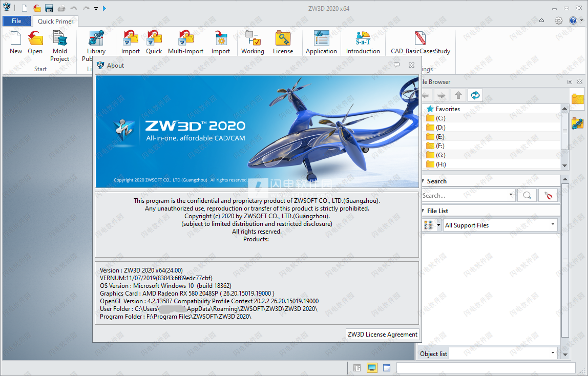Open the Mold Project tool
Viewport: 588px width, 376px height.
(x=60, y=39)
